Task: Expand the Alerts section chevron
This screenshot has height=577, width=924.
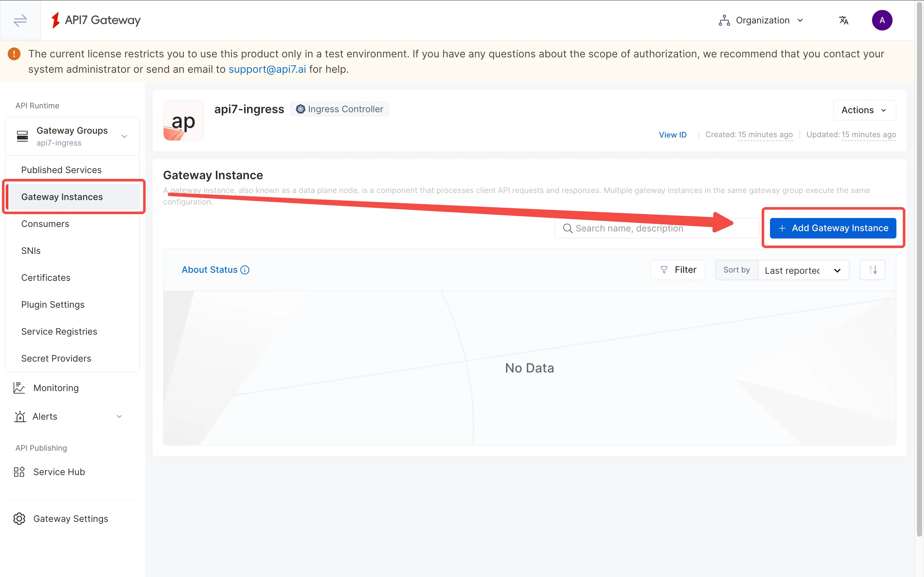Action: tap(119, 416)
